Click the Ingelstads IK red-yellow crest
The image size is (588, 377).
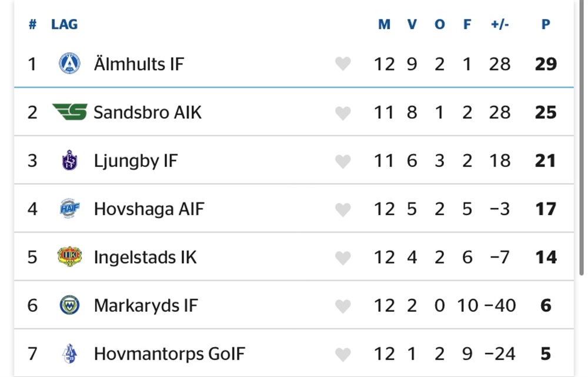pyautogui.click(x=70, y=257)
